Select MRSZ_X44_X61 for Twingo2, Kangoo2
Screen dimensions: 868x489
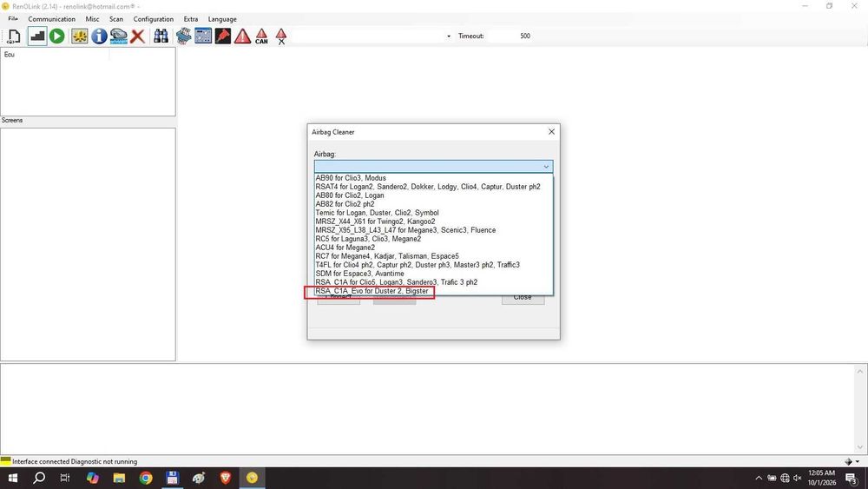pos(433,221)
